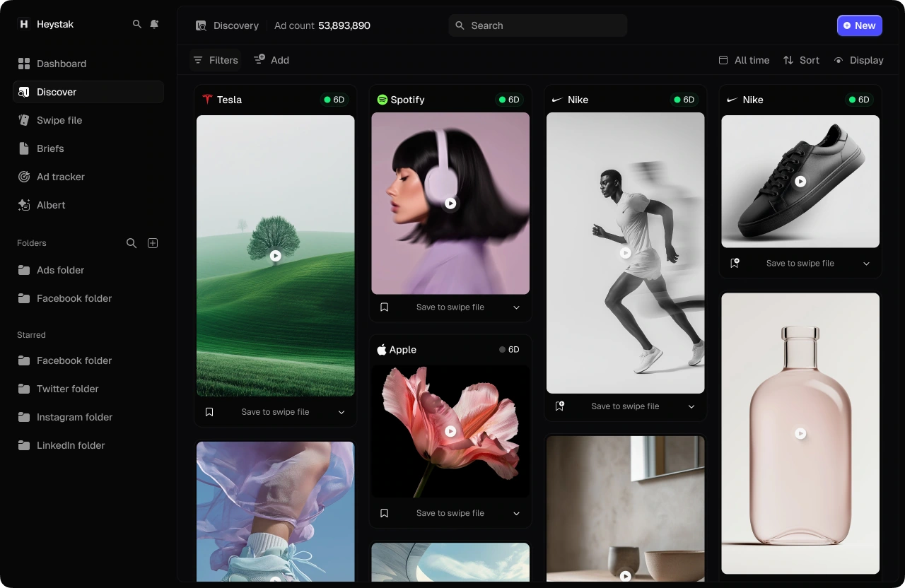Image resolution: width=905 pixels, height=588 pixels.
Task: Play the Apple flower video
Action: [450, 431]
